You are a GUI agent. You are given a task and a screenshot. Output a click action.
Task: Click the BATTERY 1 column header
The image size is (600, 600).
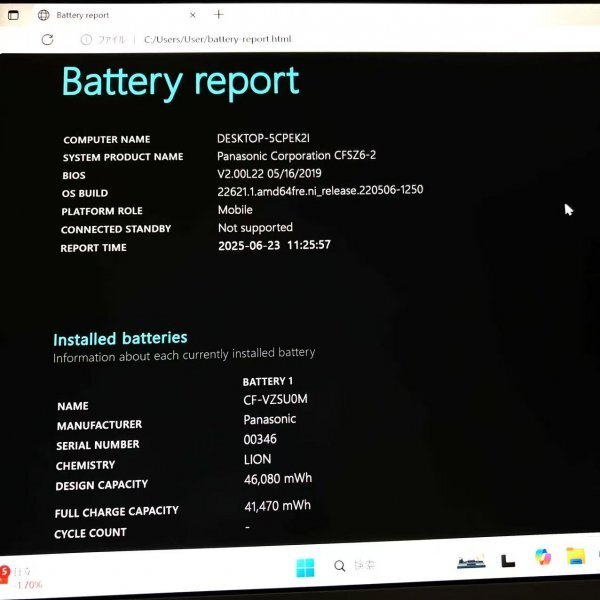[x=268, y=381]
